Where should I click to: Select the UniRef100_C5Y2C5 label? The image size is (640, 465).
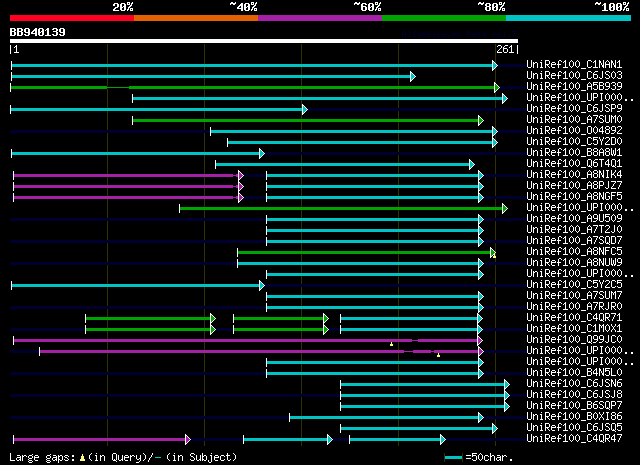click(574, 285)
